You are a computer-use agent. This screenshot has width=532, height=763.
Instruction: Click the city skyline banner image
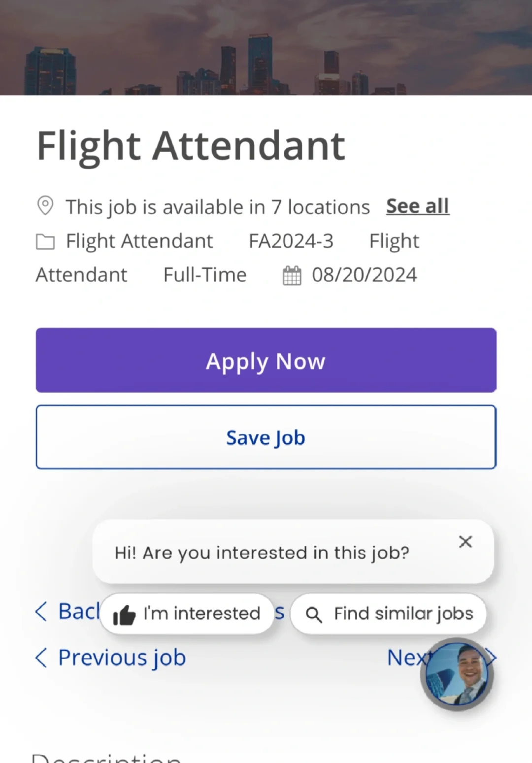266,47
